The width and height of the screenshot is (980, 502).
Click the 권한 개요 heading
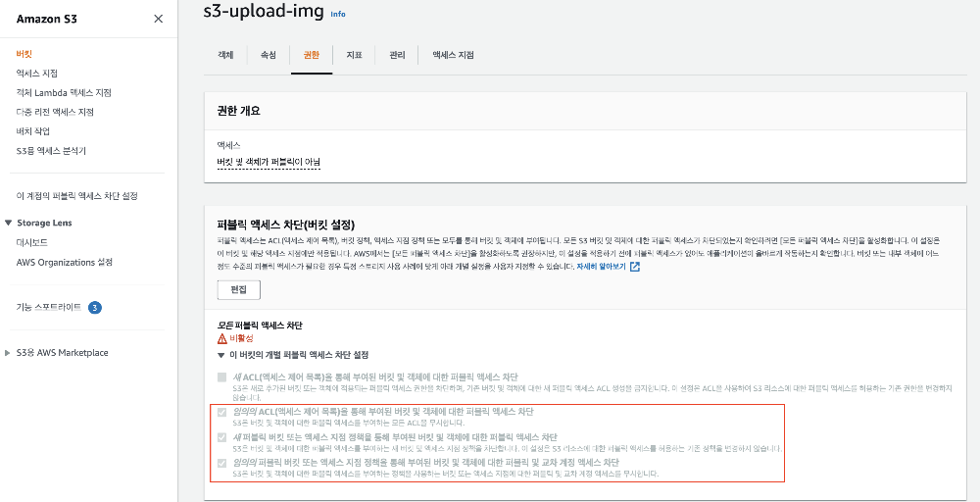(238, 111)
